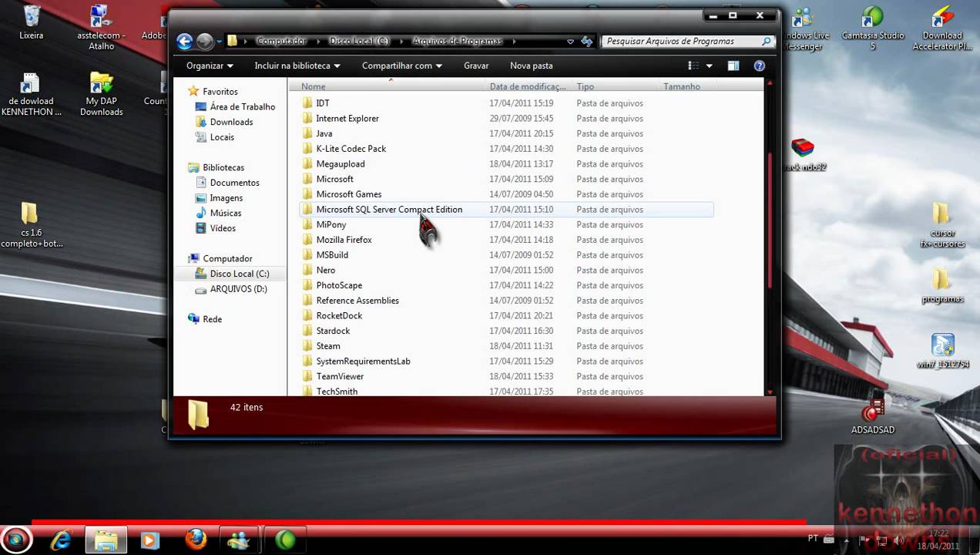The image size is (980, 555).
Task: Click Gravar in the toolbar
Action: coord(476,66)
